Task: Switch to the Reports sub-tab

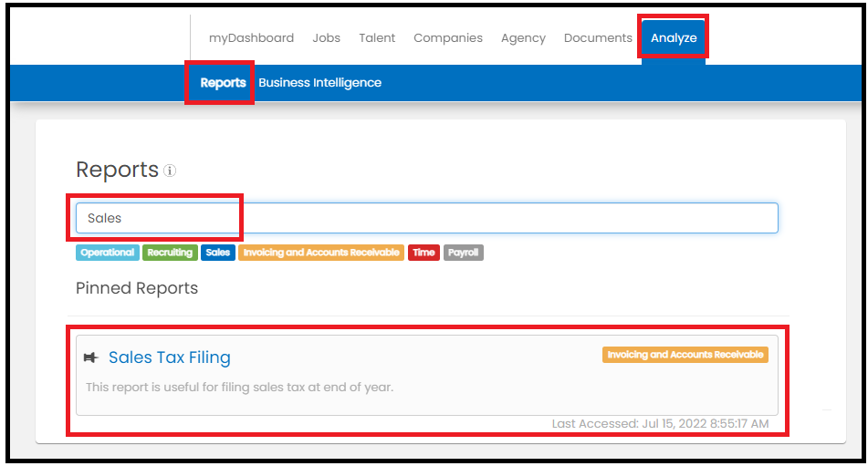Action: click(223, 83)
